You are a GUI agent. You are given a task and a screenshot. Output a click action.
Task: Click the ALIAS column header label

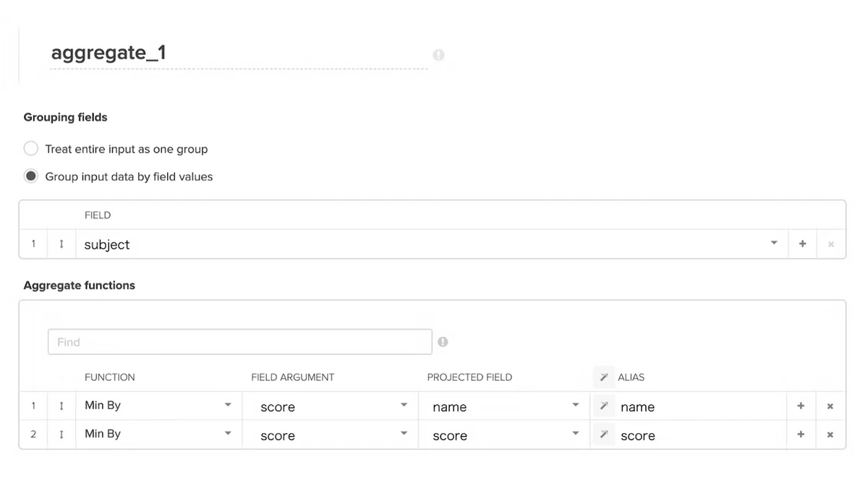[x=631, y=377]
